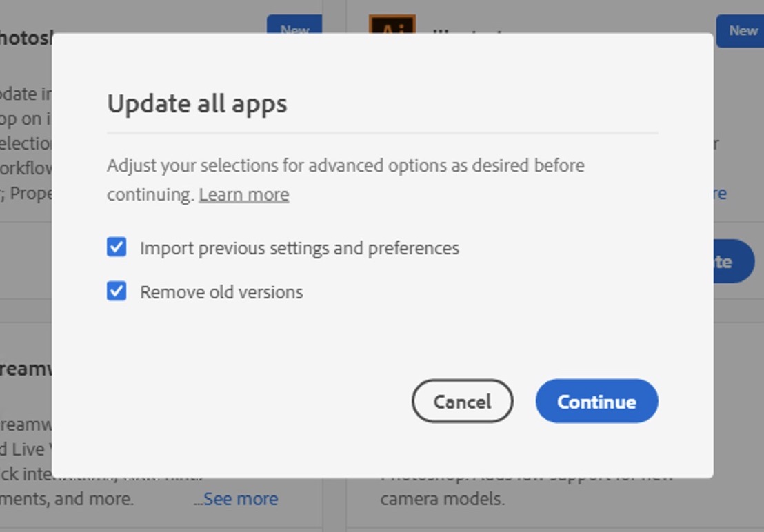Click the Update all apps dialog title
This screenshot has height=532, width=764.
(197, 103)
